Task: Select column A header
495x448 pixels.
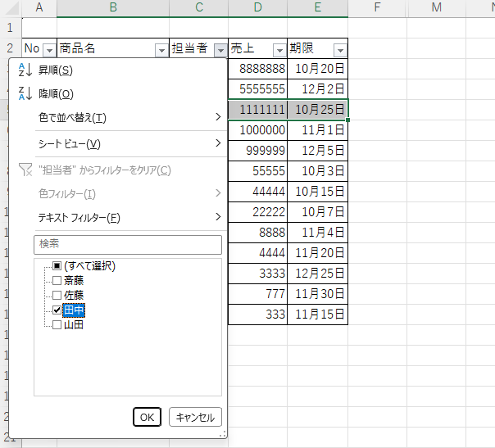Action: tap(39, 7)
